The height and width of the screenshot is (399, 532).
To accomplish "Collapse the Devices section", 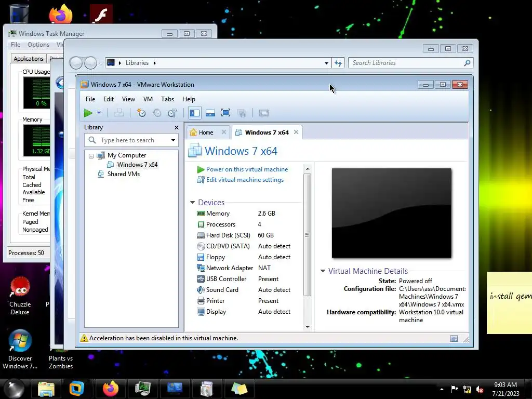I will point(192,202).
